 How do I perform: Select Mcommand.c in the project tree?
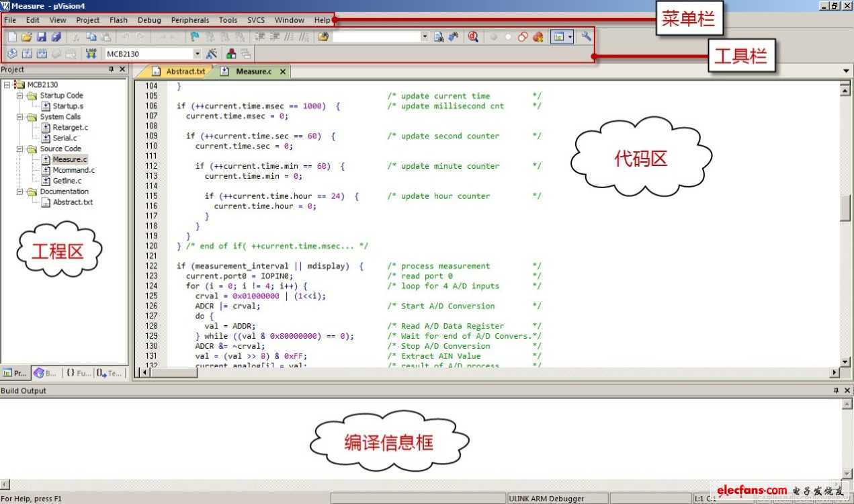click(74, 171)
